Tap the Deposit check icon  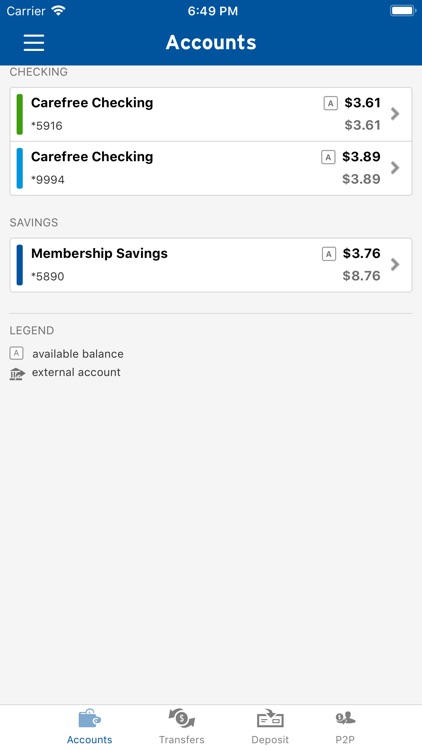[270, 718]
